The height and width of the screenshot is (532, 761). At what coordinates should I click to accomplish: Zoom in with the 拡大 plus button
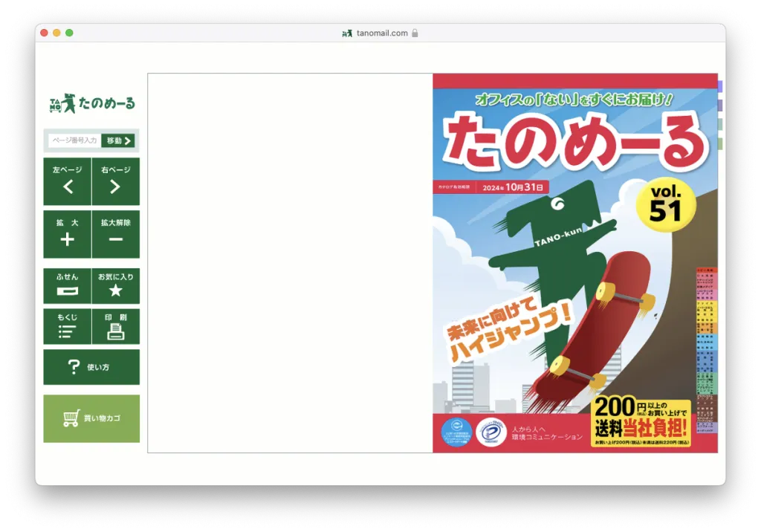67,234
